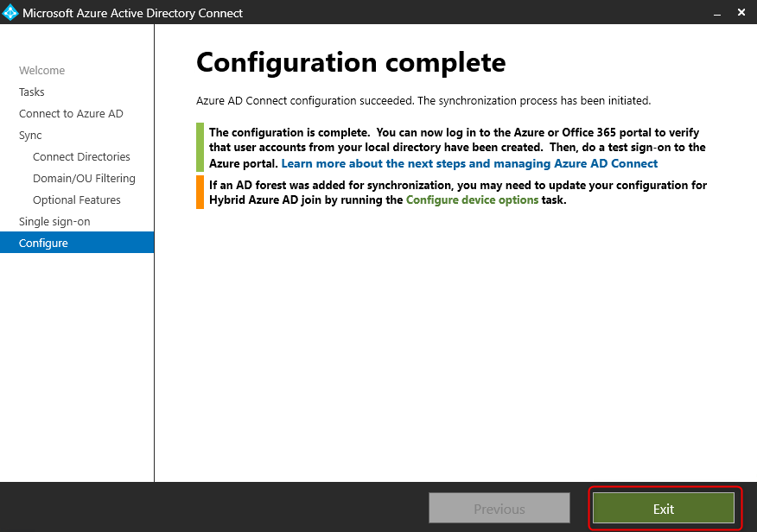
Task: Select the highlighted Configure step
Action: 43,243
